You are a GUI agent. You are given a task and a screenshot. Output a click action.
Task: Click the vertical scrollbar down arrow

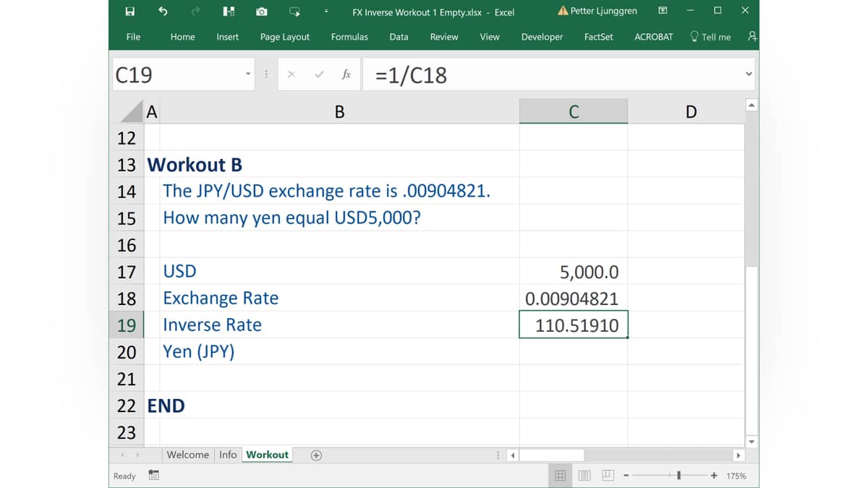(752, 441)
